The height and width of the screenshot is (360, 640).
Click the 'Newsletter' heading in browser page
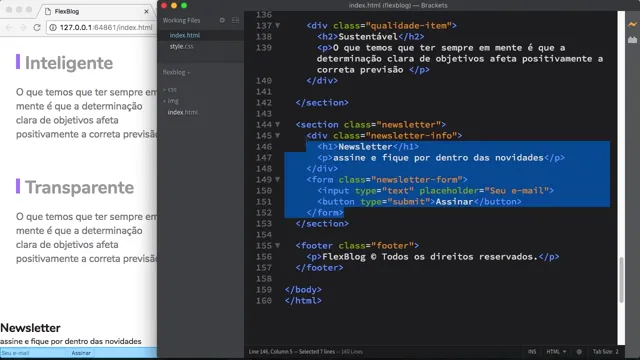30,328
